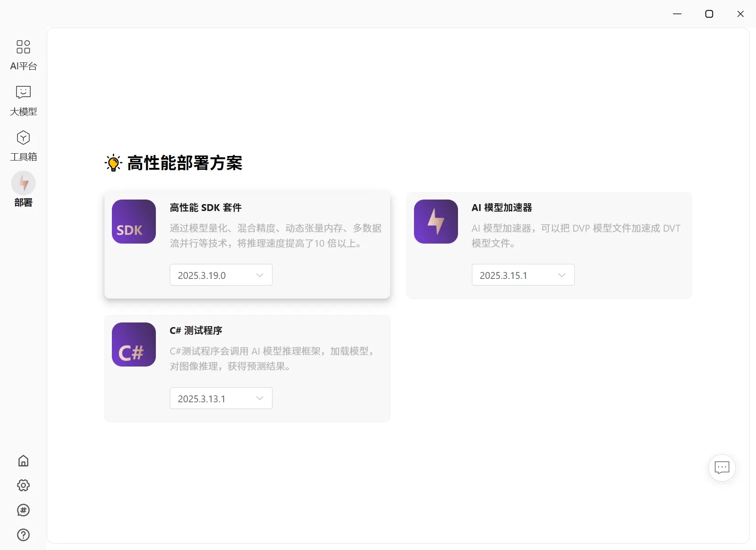Viewport: 756px width, 550px height.
Task: Open the 高性能 SDK 套件 card title
Action: point(206,208)
